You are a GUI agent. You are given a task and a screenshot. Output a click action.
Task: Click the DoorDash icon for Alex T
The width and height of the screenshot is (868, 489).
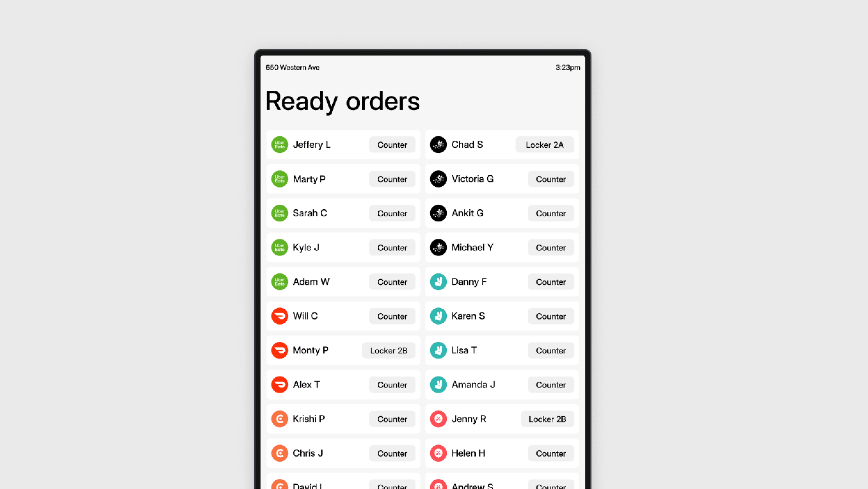click(x=280, y=384)
